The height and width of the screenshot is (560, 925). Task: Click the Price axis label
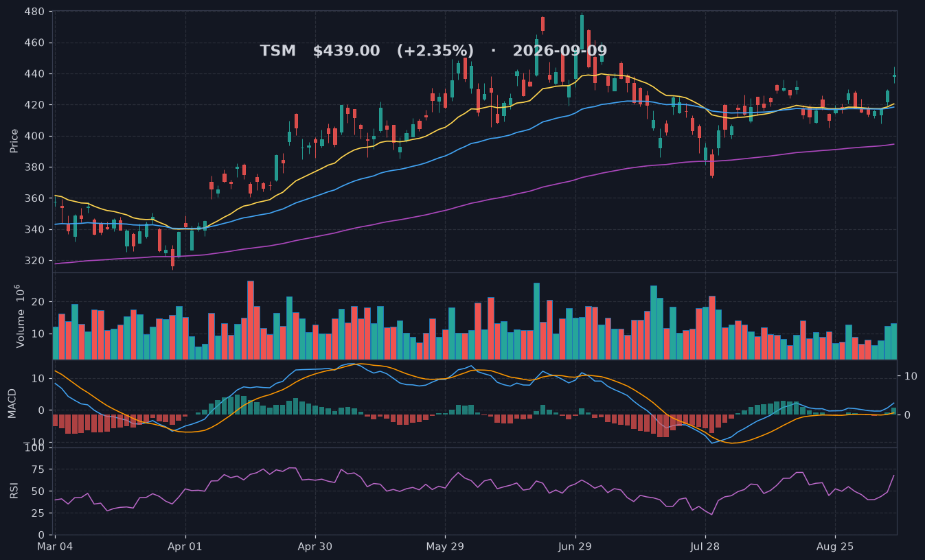(x=14, y=140)
